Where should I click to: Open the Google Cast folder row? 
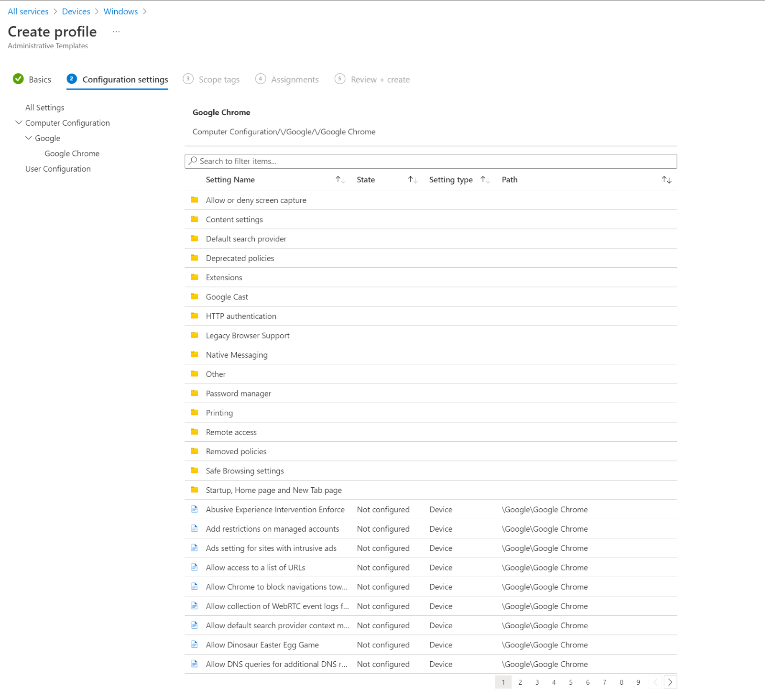(x=431, y=296)
